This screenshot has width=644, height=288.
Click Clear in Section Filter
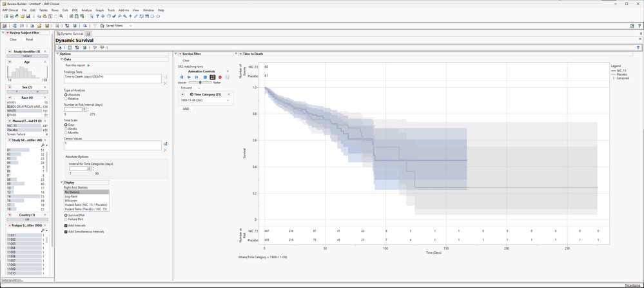point(186,61)
